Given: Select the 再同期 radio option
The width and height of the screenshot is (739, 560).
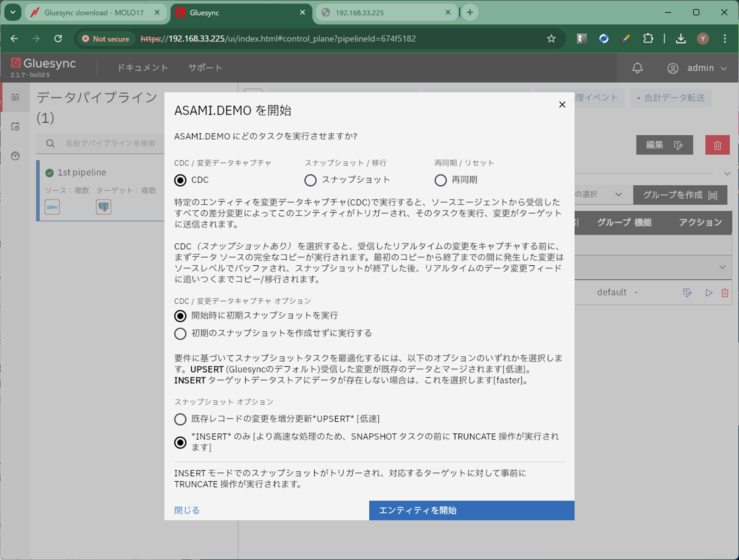Looking at the screenshot, I should tap(440, 180).
